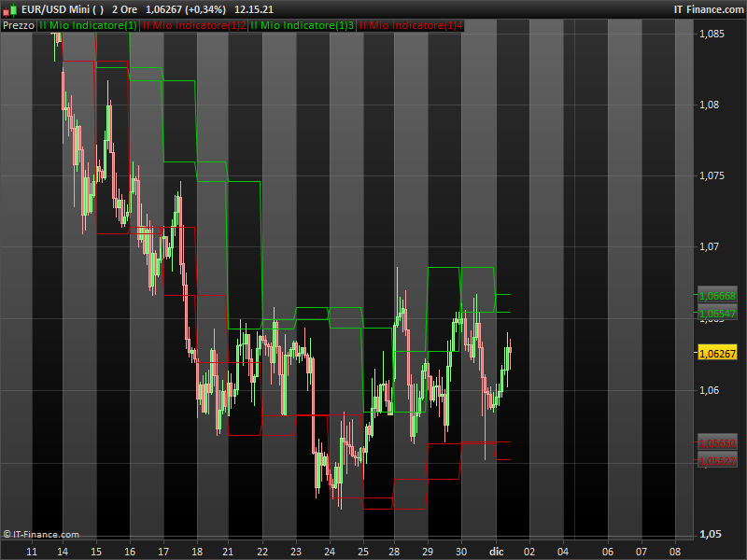Click the 11 date label on time axis
This screenshot has height=560, width=747.
pos(32,552)
